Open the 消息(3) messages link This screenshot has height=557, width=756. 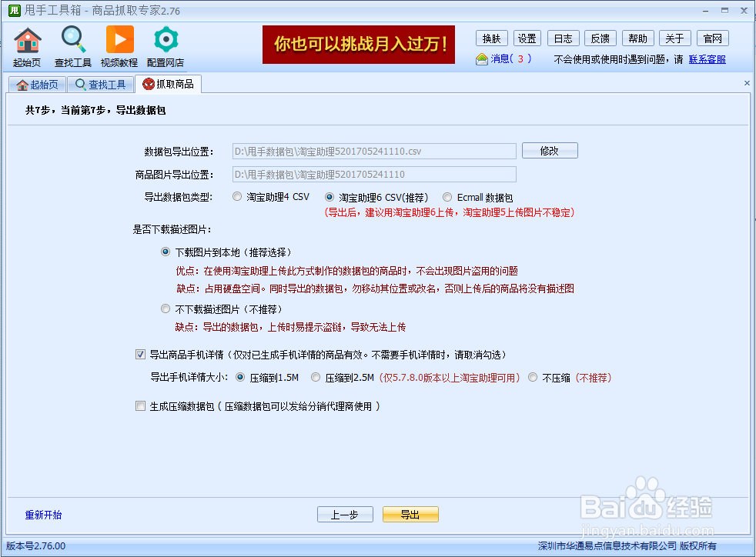click(x=510, y=58)
